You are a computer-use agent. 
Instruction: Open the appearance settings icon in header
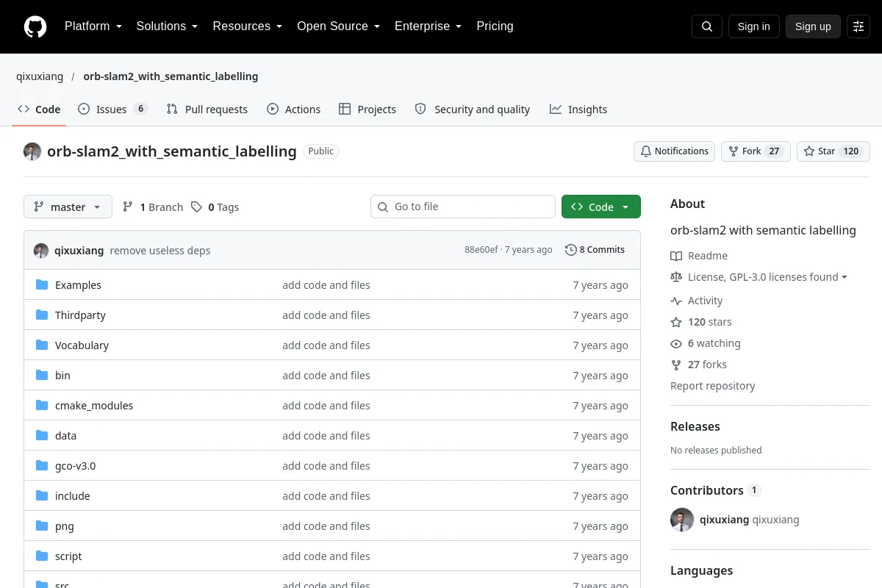tap(858, 26)
